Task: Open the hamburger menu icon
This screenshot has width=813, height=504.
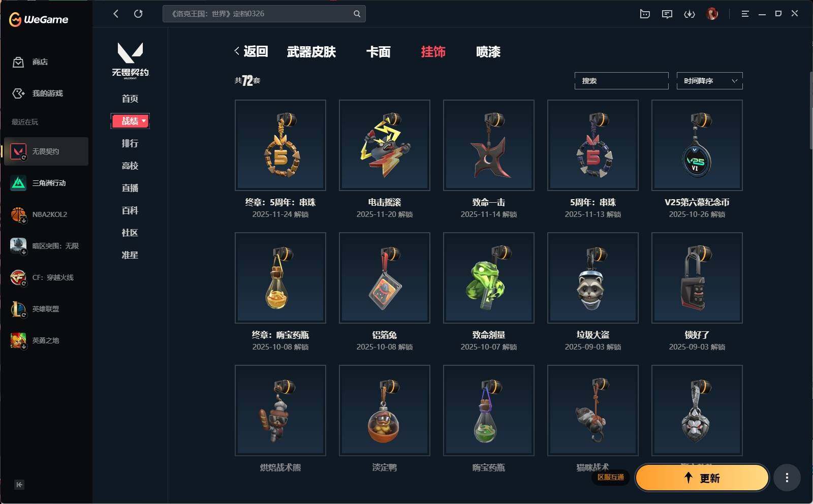Action: [x=745, y=14]
